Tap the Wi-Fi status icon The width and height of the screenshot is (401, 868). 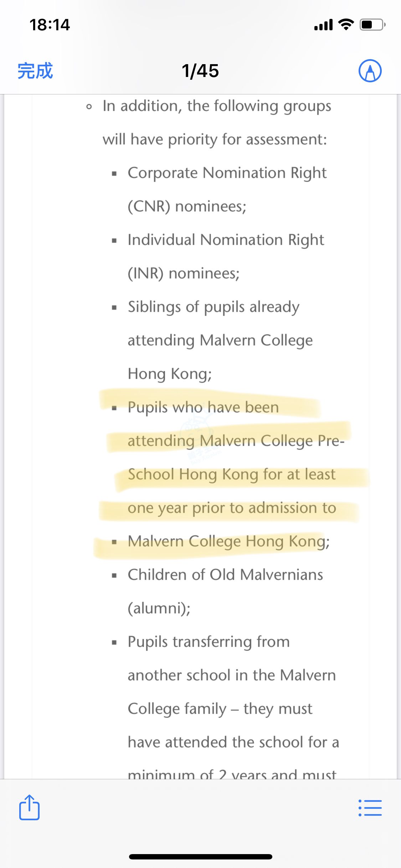tap(346, 25)
